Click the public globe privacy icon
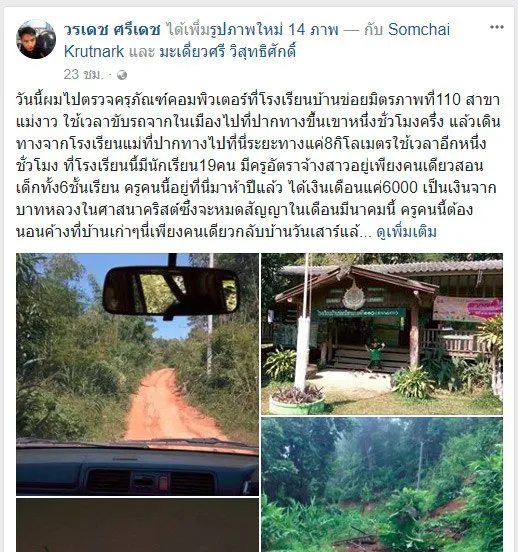The width and height of the screenshot is (518, 552). point(122,75)
